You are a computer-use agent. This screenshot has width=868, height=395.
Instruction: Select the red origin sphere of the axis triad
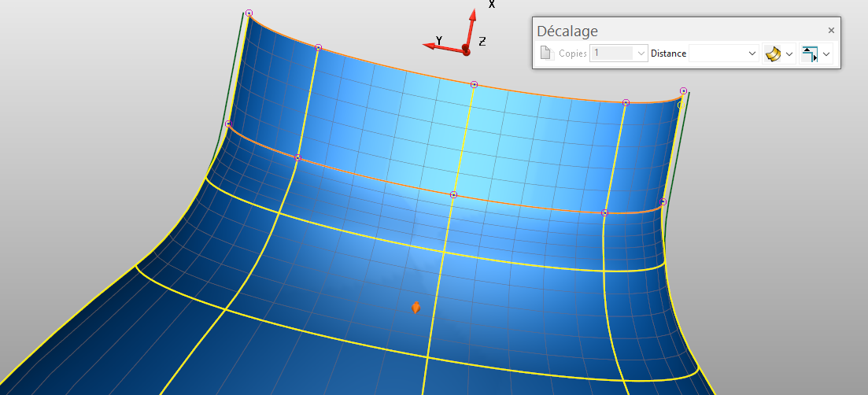(466, 50)
